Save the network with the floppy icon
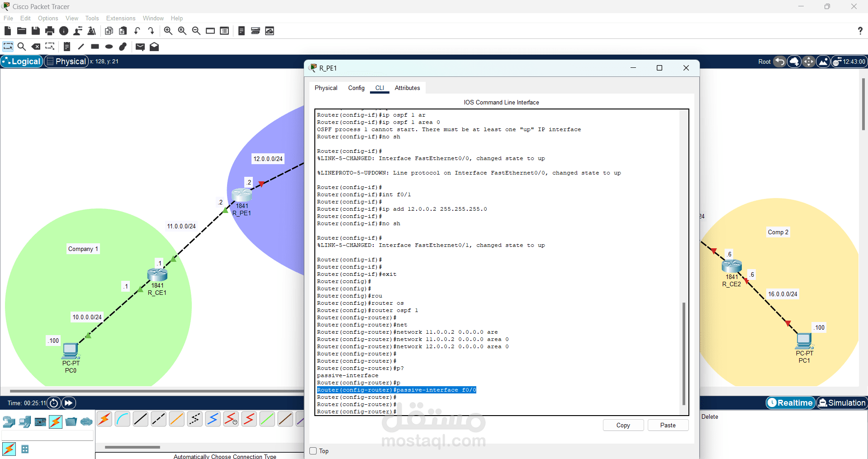This screenshot has height=459, width=868. pos(36,31)
